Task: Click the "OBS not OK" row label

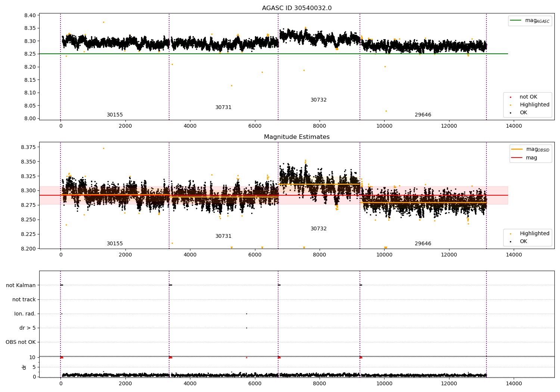Action: pyautogui.click(x=21, y=342)
